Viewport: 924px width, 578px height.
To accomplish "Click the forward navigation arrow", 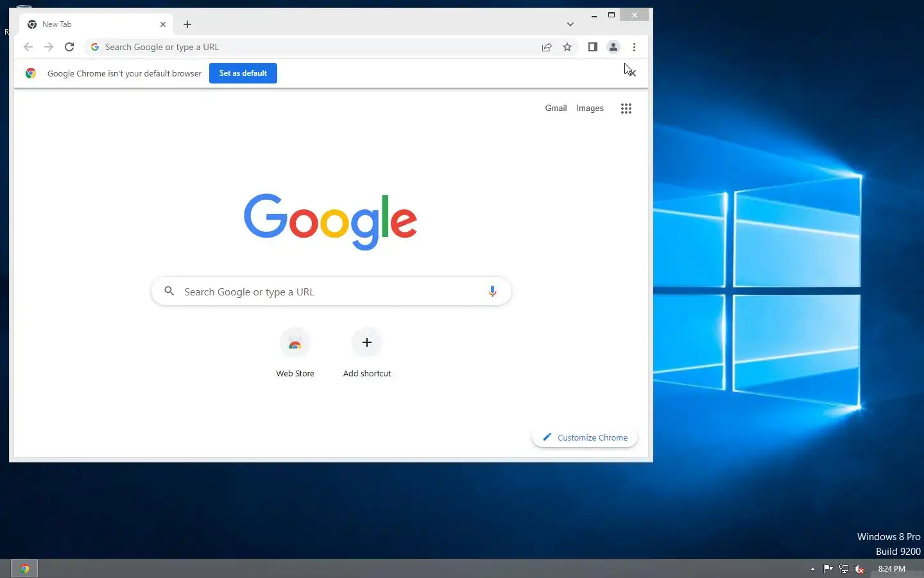I will pyautogui.click(x=49, y=47).
